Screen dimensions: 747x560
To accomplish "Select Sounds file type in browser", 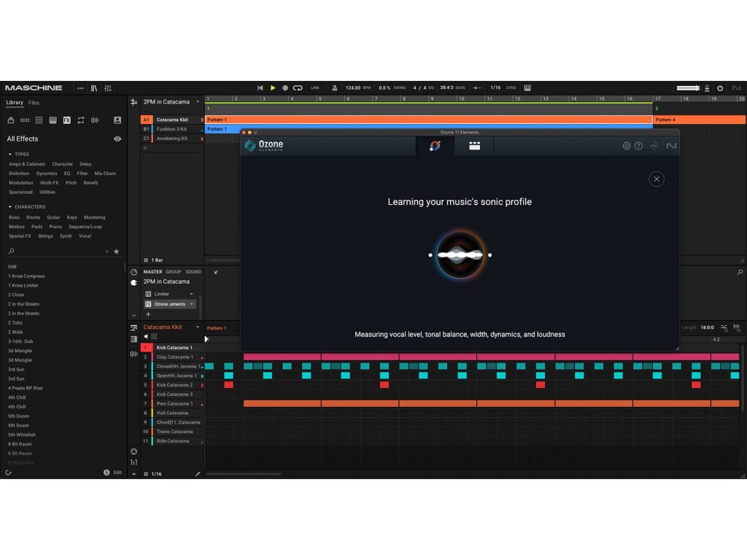I will [x=39, y=120].
